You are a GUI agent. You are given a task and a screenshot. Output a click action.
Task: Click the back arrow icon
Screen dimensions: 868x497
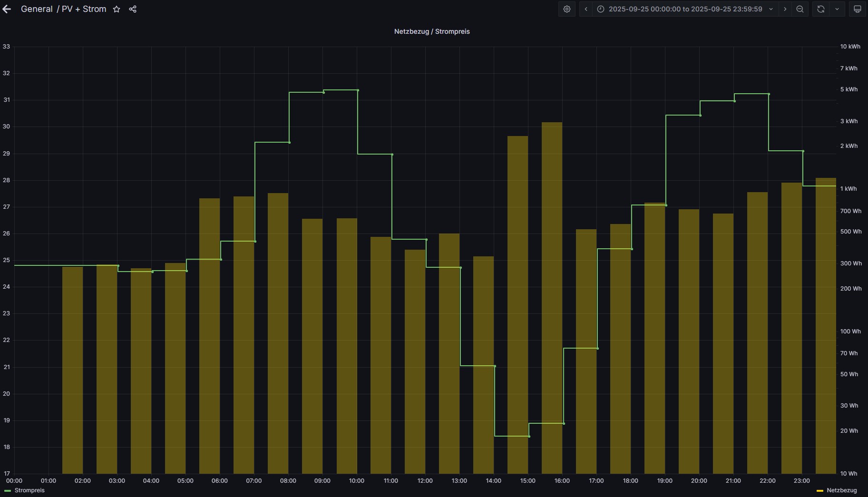[7, 9]
